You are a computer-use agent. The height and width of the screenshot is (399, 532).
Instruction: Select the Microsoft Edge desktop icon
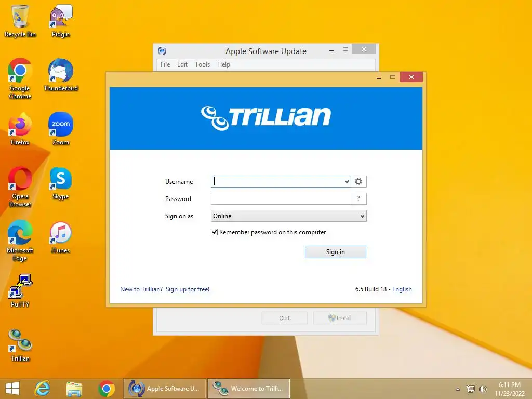tap(20, 241)
